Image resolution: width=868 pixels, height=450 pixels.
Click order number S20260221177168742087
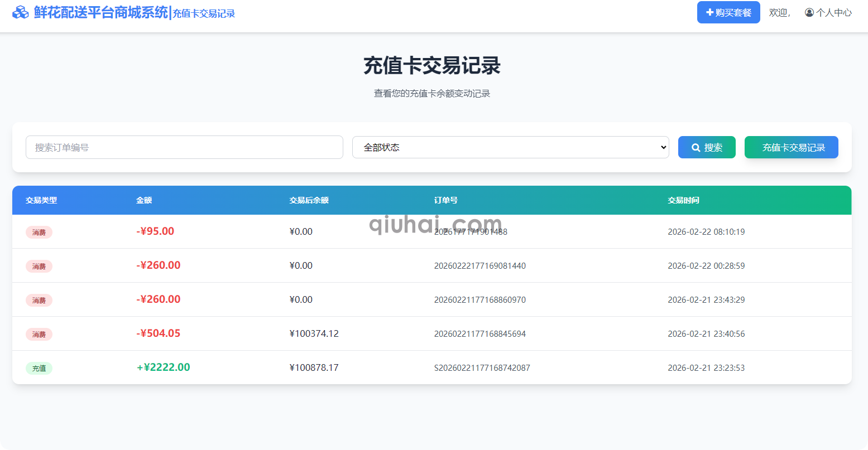click(482, 367)
